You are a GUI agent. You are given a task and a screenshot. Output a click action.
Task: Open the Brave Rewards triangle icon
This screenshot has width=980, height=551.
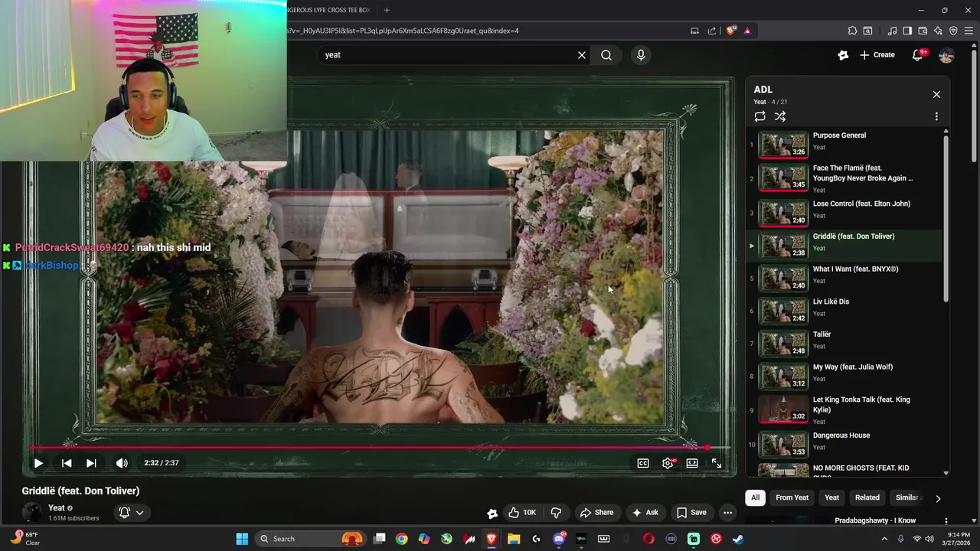(747, 31)
